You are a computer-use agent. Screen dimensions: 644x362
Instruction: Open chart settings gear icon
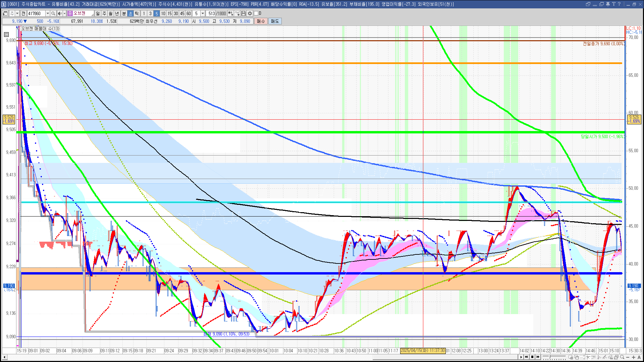click(250, 13)
